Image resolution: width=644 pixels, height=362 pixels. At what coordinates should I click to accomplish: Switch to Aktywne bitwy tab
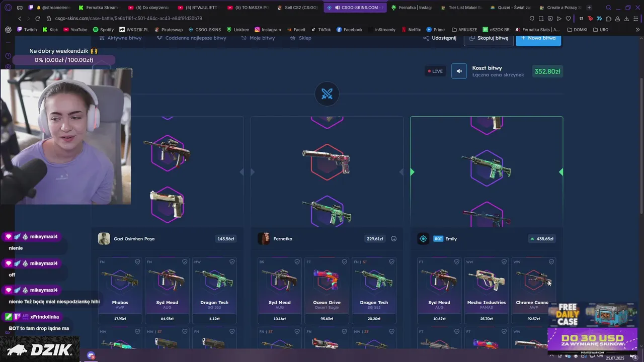[121, 38]
